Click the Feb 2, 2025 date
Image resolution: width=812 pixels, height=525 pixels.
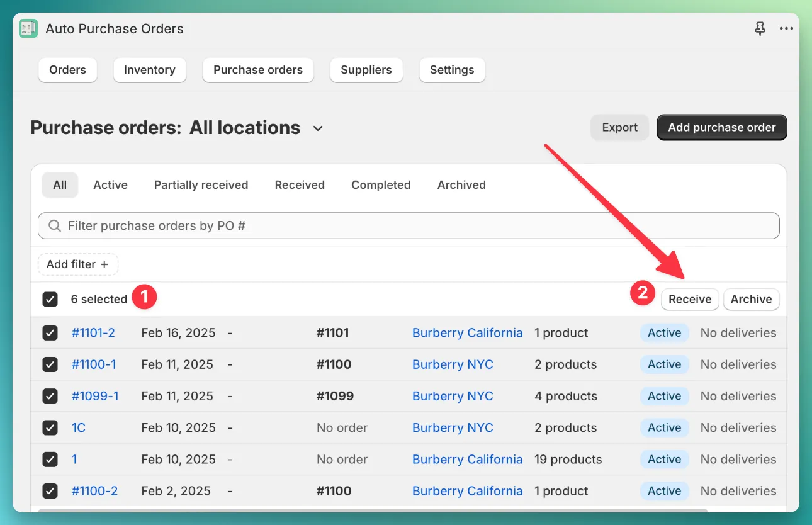click(x=176, y=491)
